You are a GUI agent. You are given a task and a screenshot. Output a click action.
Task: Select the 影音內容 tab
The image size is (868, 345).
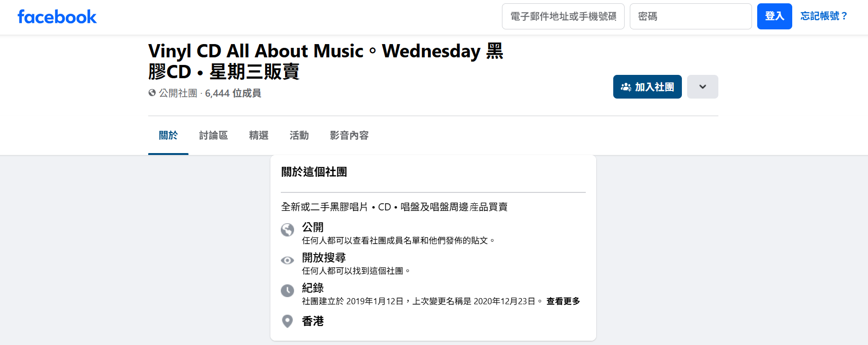tap(349, 136)
